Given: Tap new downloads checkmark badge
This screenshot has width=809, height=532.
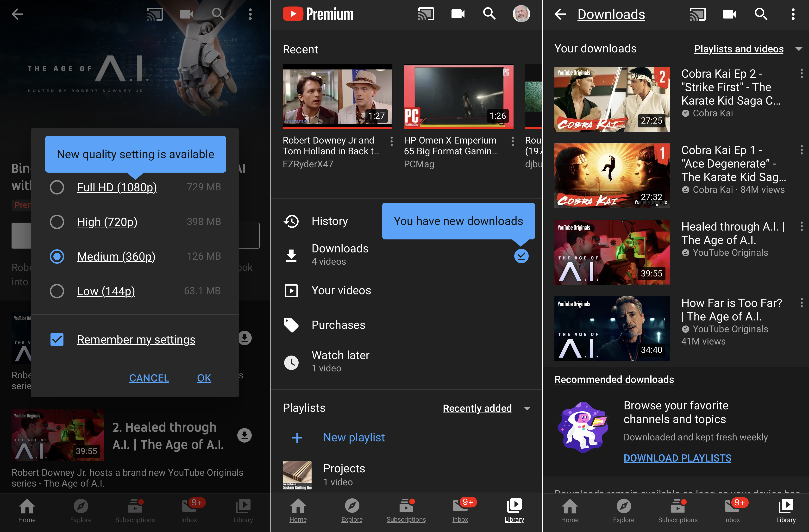Looking at the screenshot, I should click(521, 256).
